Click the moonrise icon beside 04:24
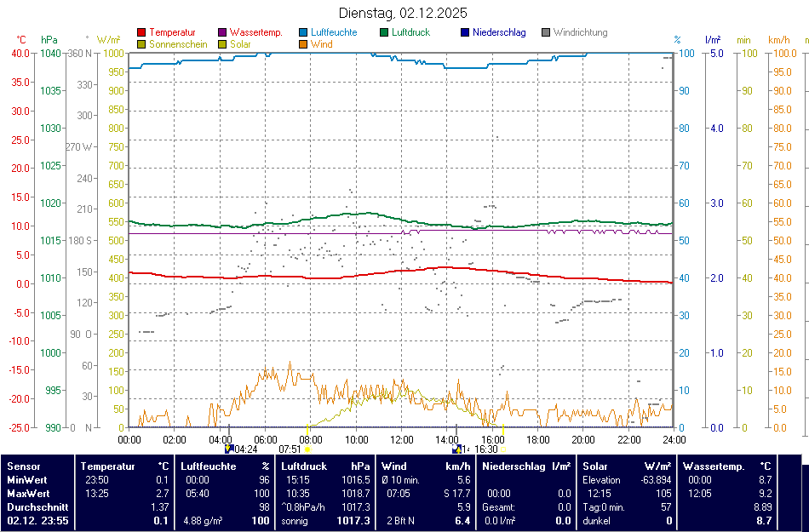 click(x=227, y=449)
